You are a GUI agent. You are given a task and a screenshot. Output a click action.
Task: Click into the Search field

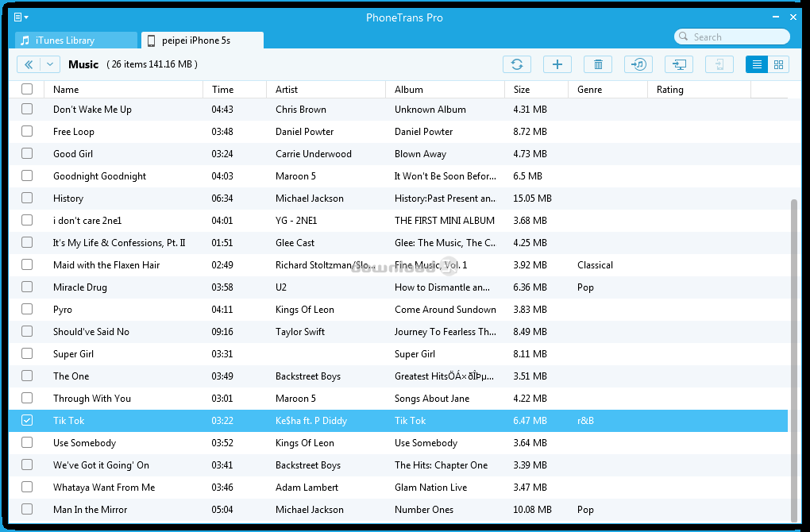pos(732,37)
